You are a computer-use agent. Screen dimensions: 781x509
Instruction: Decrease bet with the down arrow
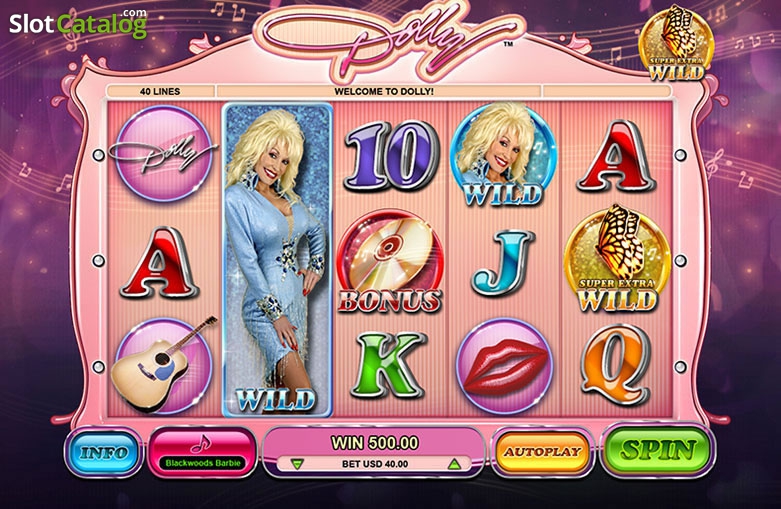click(x=297, y=464)
